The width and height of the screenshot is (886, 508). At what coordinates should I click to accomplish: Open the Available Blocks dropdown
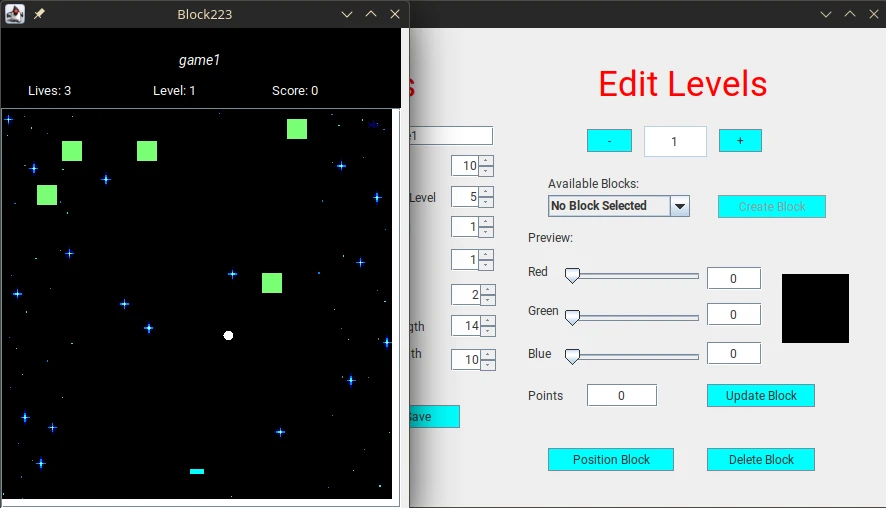click(x=680, y=206)
